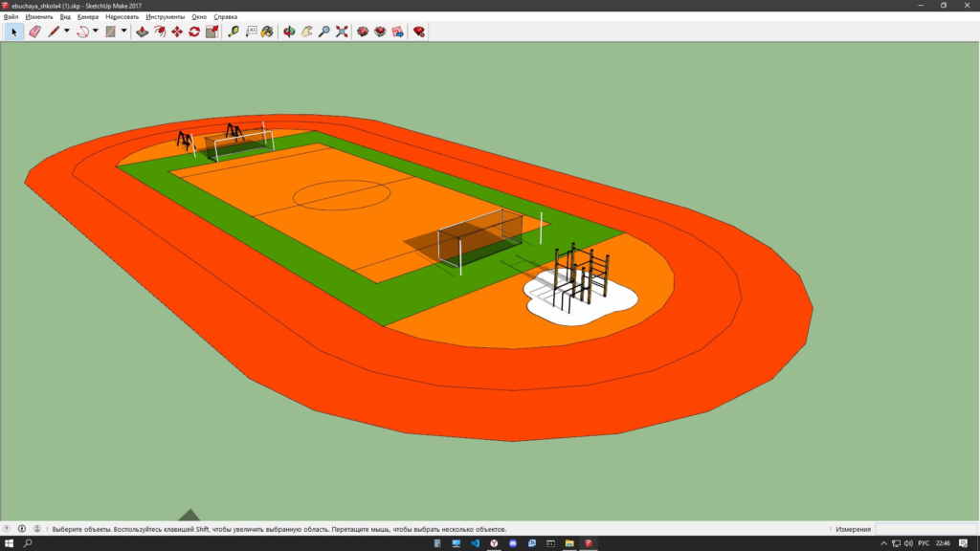Expand the Arc tool dropdown arrow
Image resolution: width=980 pixels, height=551 pixels.
tap(96, 32)
